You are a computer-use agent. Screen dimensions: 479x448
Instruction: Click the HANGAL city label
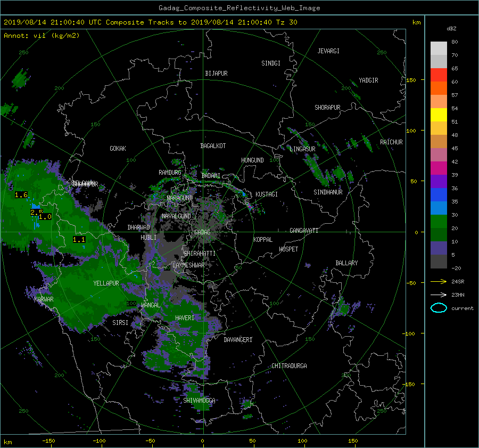(x=151, y=305)
